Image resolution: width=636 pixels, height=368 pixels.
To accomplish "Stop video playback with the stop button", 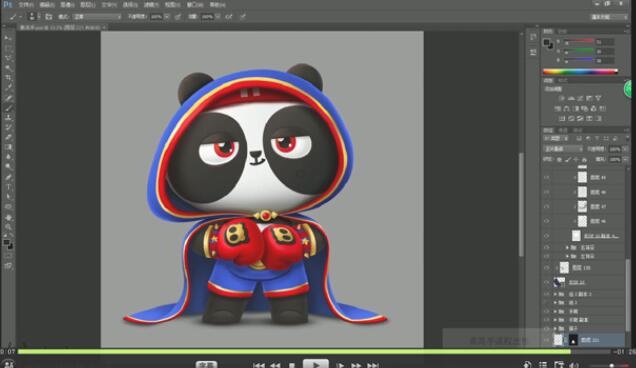I will pos(292,366).
